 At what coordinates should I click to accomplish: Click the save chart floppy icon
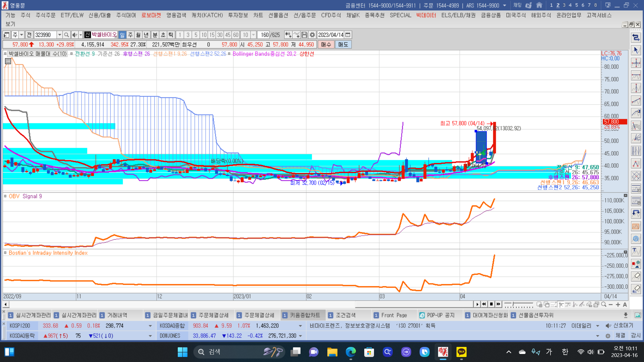tap(304, 35)
